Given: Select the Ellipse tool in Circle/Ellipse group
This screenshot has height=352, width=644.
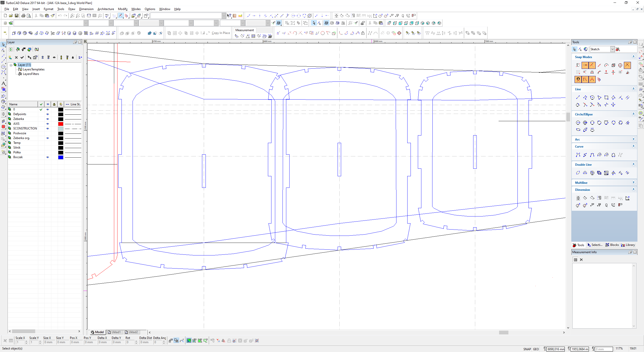Looking at the screenshot, I should pyautogui.click(x=578, y=130).
